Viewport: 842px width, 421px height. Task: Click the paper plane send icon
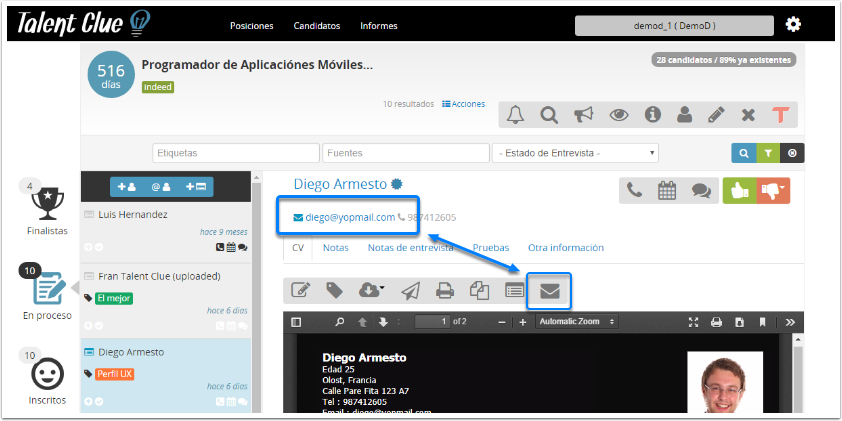coord(410,291)
